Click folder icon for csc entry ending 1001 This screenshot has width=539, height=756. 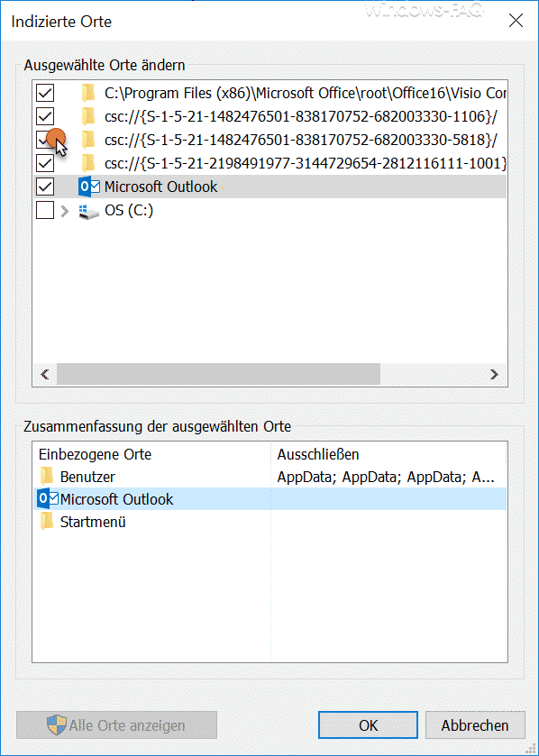click(x=88, y=163)
